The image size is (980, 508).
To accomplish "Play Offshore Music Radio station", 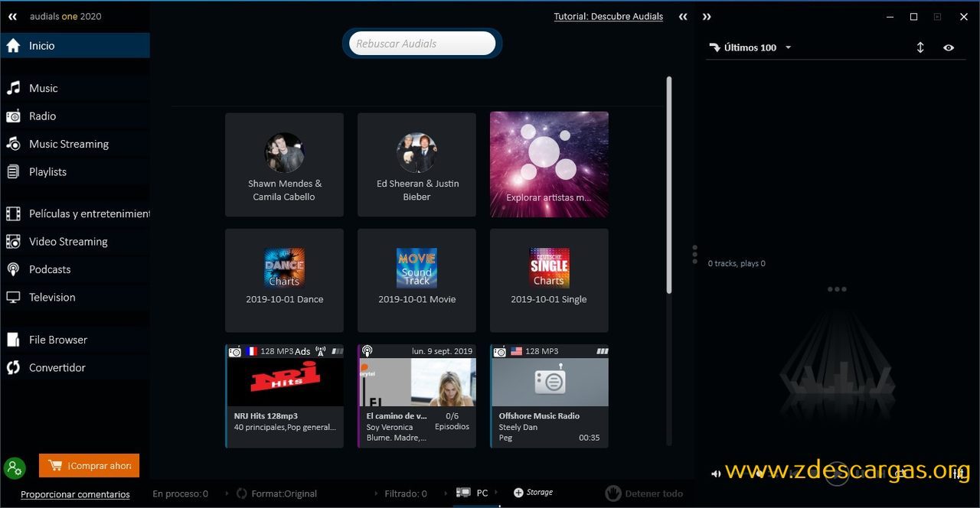I will coord(549,396).
